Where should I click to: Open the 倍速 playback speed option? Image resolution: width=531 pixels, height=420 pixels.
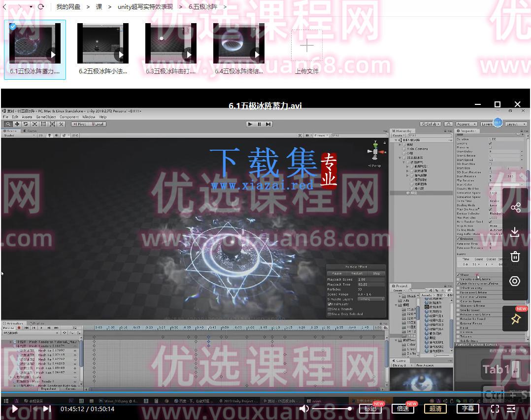pyautogui.click(x=402, y=409)
